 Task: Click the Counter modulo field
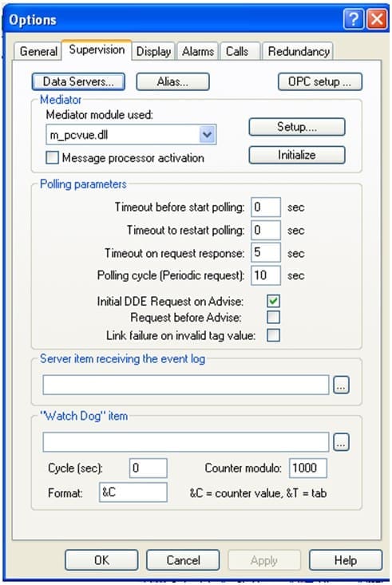click(308, 468)
